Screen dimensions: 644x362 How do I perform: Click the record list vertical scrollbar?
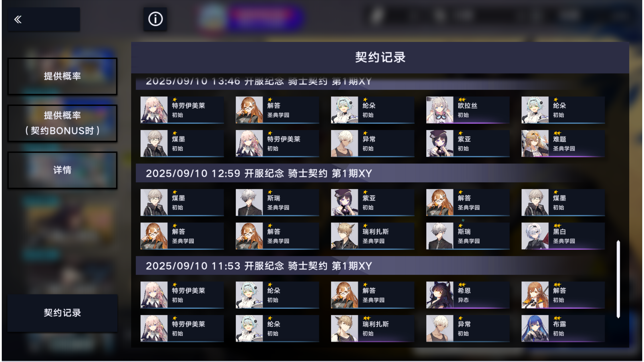click(618, 279)
